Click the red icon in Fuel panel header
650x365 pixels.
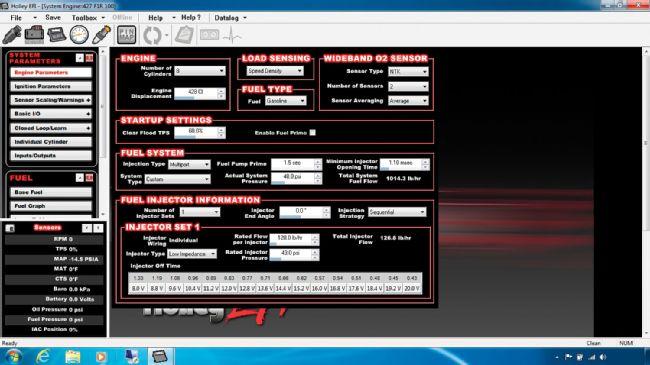[90, 178]
